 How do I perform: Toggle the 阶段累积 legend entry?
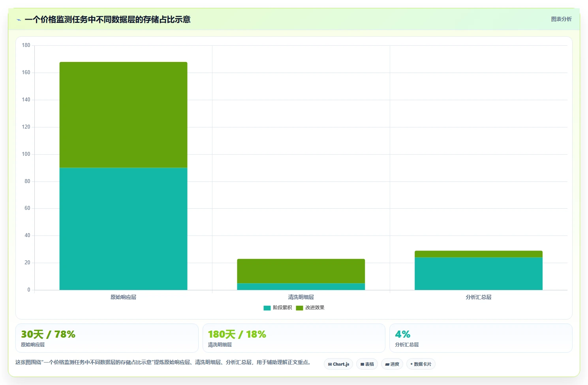[278, 308]
